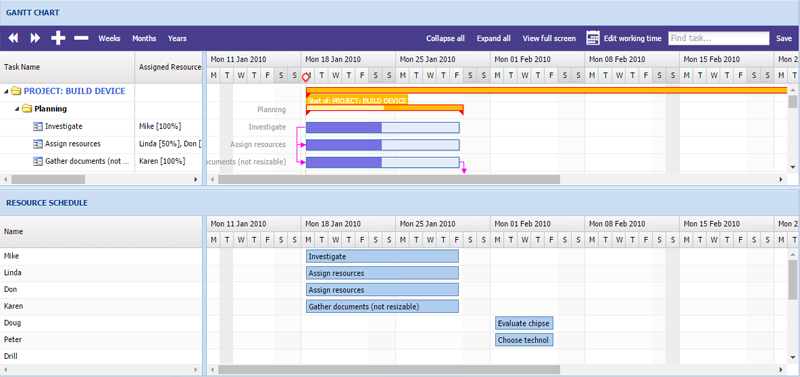Switch timeline view to Weeks
800x377 pixels.
click(109, 38)
